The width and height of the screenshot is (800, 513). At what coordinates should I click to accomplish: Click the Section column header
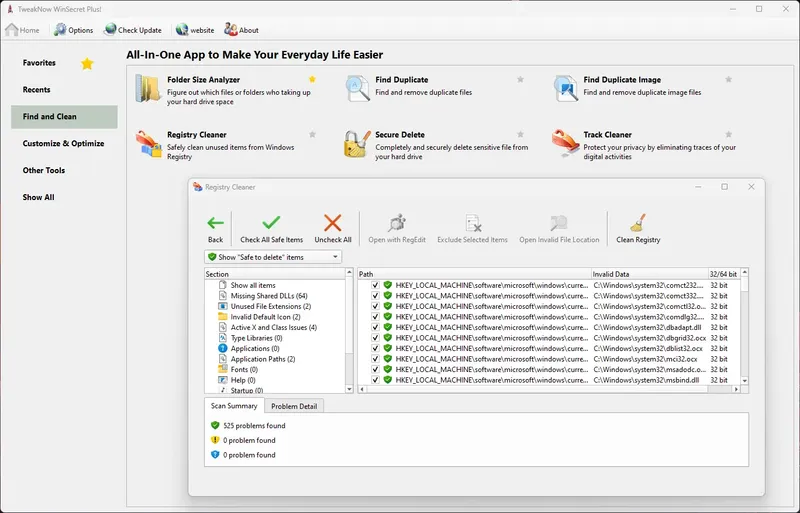coord(275,274)
